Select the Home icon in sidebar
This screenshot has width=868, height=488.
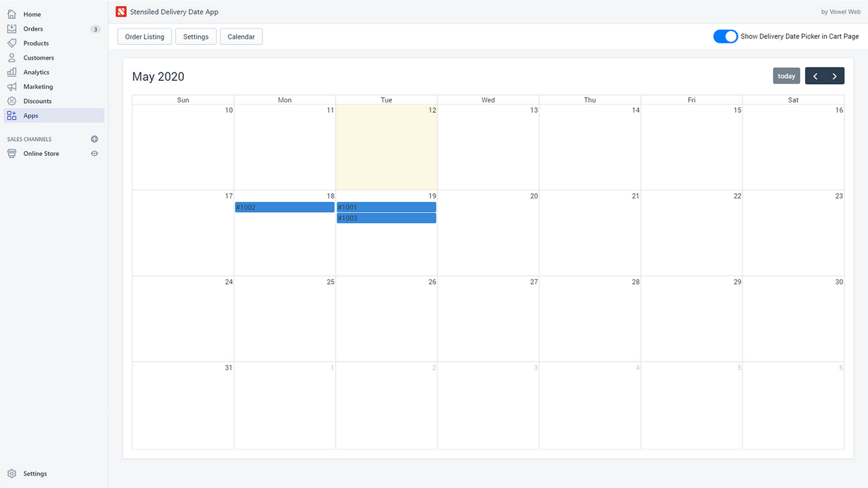(x=11, y=14)
